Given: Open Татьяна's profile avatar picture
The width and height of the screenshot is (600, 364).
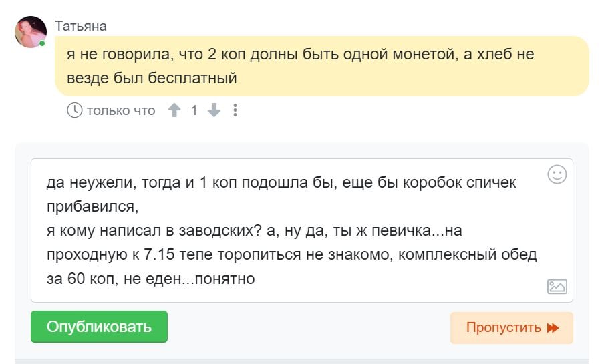Looking at the screenshot, I should 31,32.
